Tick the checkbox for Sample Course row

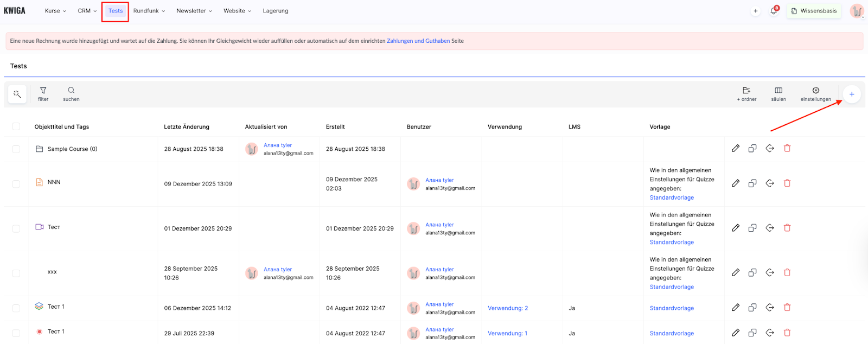coord(16,149)
